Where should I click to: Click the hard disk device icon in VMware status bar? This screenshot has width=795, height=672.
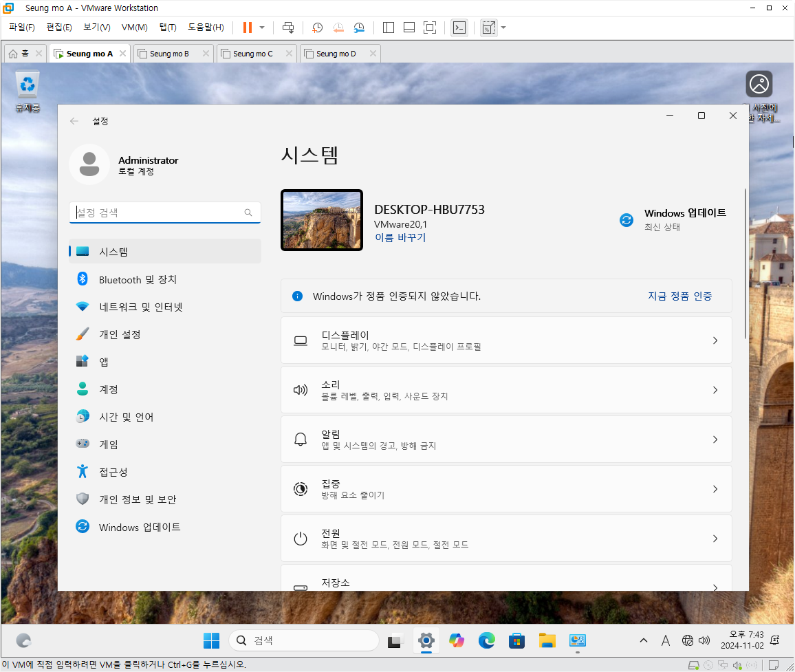pyautogui.click(x=693, y=665)
